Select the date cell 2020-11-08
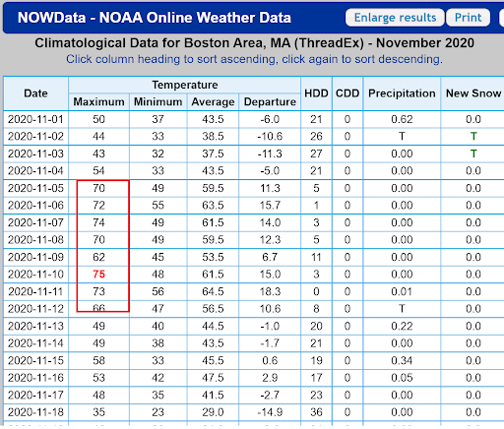 tap(35, 240)
